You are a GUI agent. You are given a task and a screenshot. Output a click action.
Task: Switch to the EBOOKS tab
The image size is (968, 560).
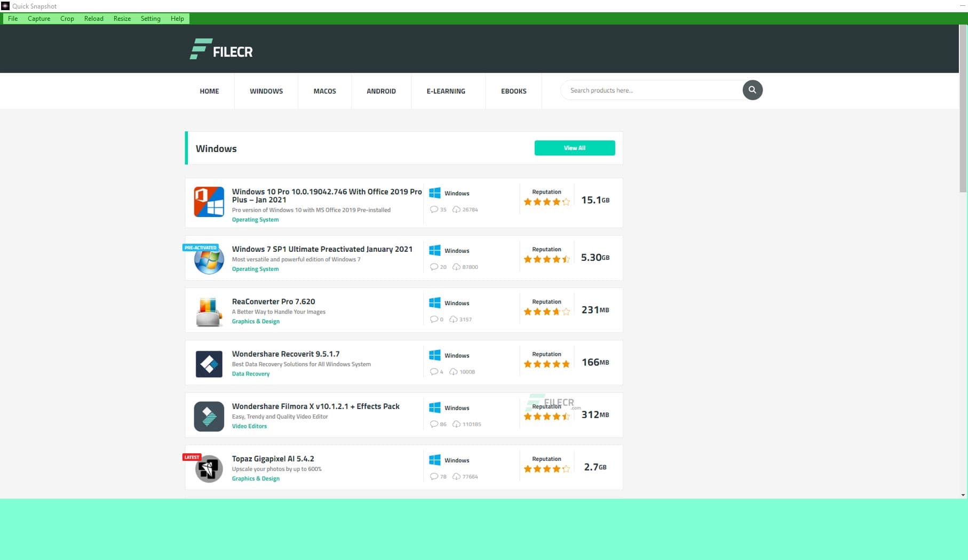coord(513,91)
